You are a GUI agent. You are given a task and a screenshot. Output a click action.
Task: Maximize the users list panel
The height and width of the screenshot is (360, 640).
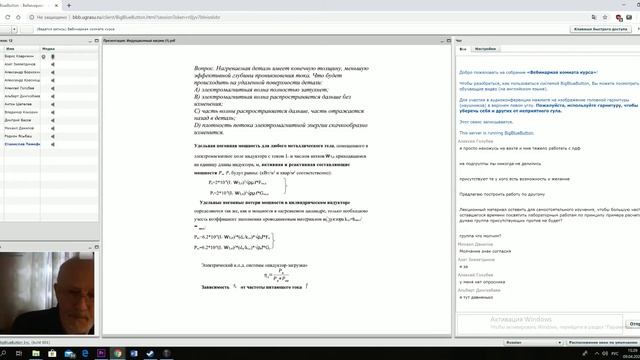click(96, 41)
